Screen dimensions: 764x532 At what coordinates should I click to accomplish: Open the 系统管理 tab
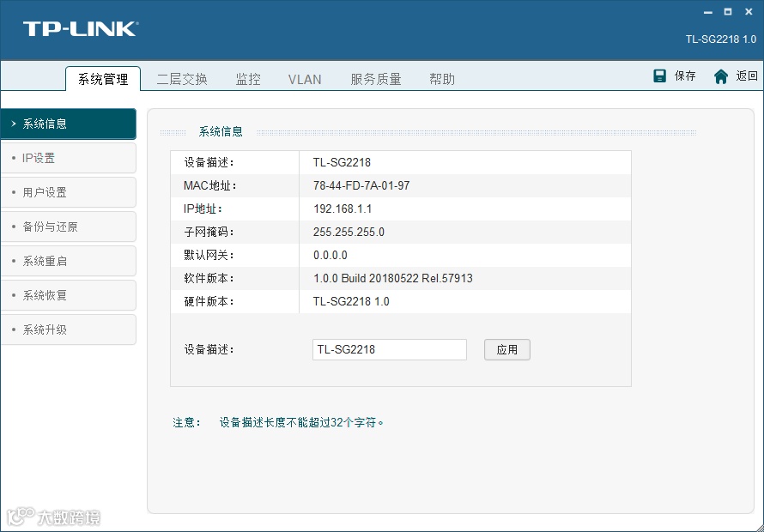tap(103, 79)
